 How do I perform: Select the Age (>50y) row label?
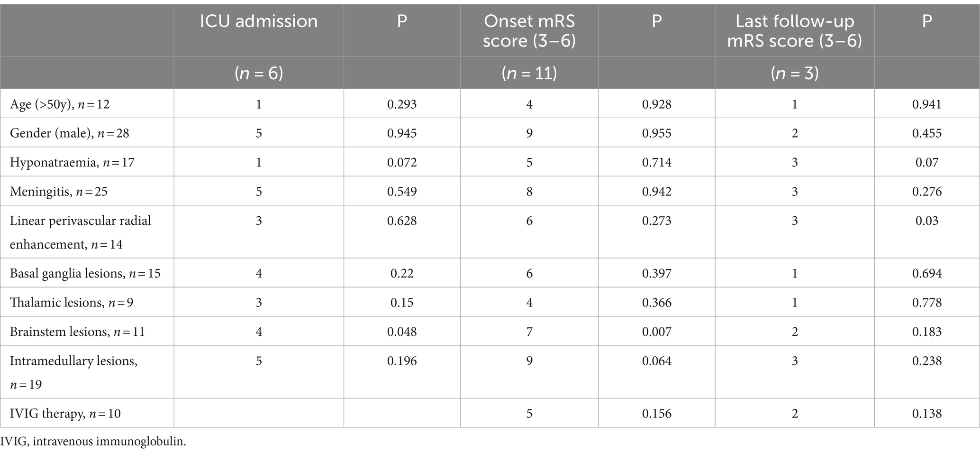pos(60,104)
